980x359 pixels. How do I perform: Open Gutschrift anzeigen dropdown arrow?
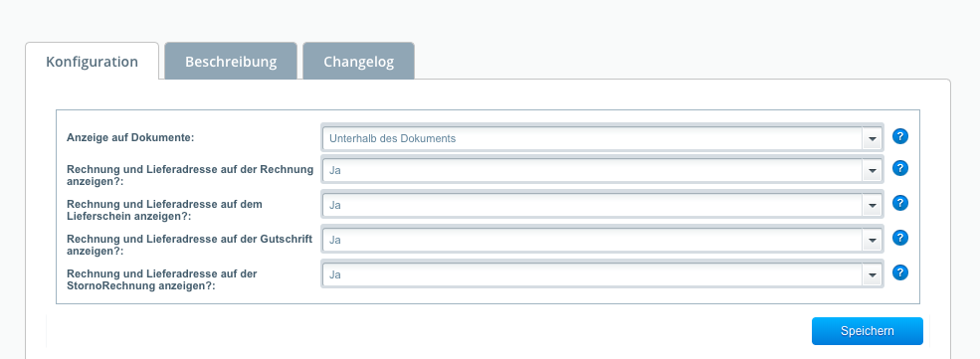coord(872,240)
